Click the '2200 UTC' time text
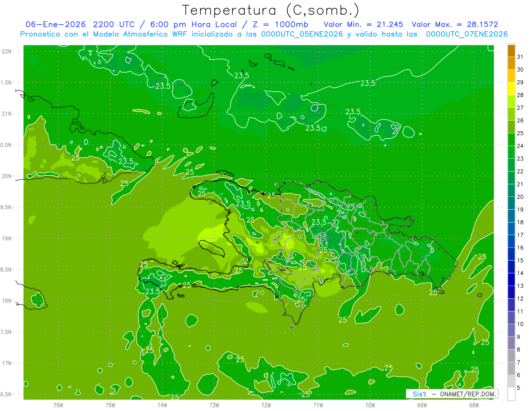The image size is (532, 411). (114, 24)
